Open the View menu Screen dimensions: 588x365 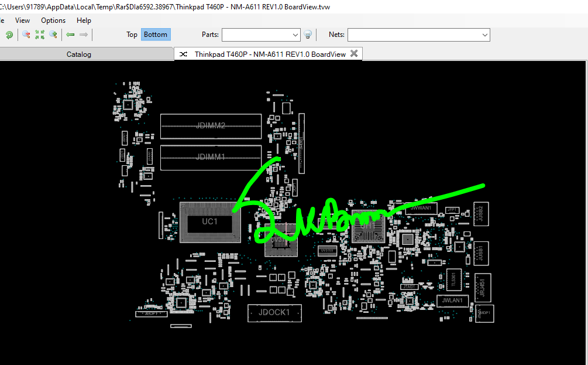click(22, 21)
